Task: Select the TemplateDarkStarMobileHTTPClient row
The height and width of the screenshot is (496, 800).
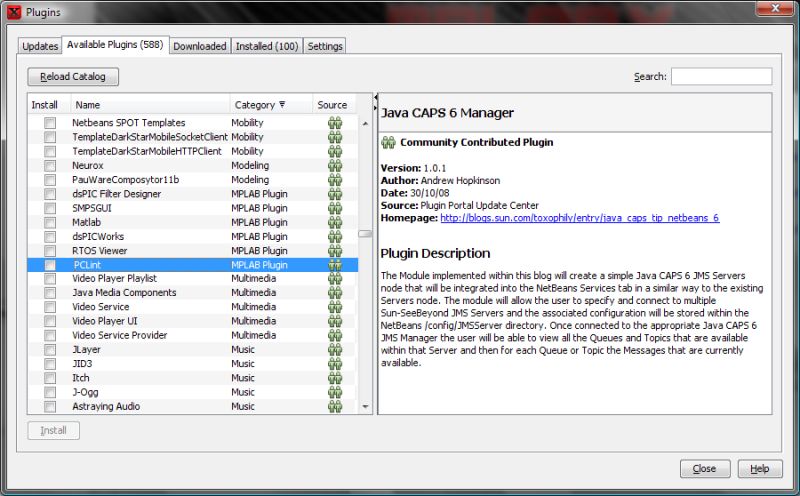Action: (193, 151)
